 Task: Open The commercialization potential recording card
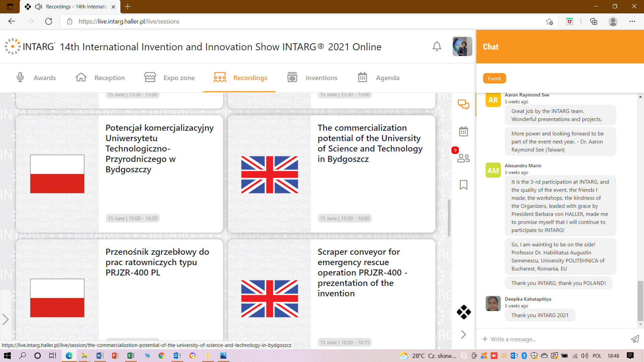(x=331, y=174)
